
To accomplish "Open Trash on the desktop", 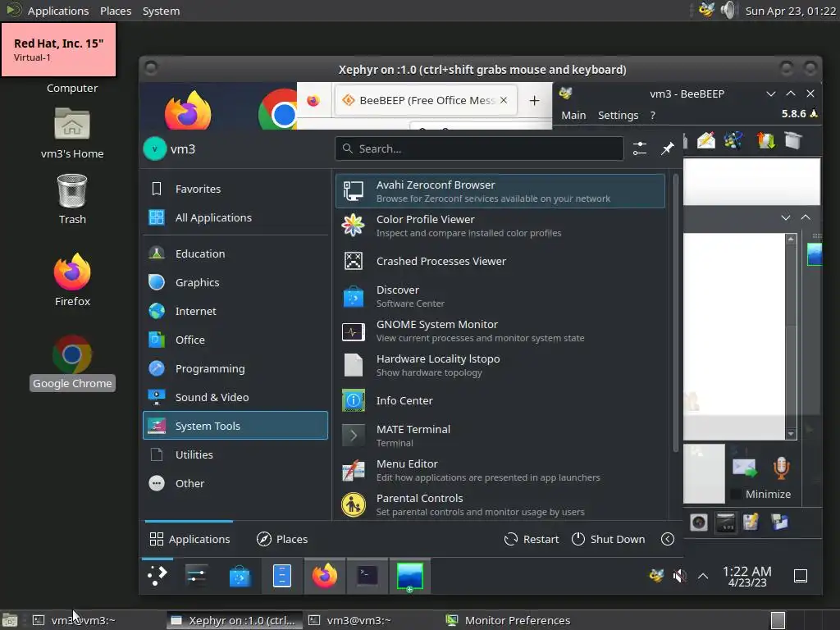I will 72,199.
